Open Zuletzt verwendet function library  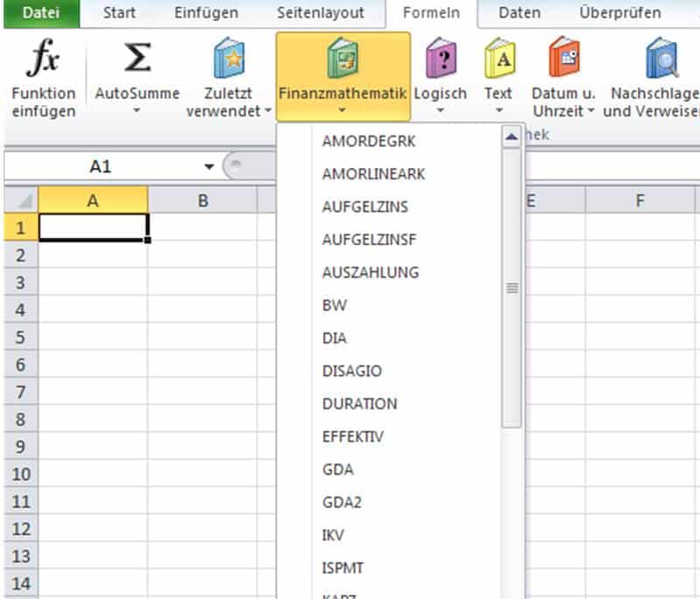[x=229, y=61]
